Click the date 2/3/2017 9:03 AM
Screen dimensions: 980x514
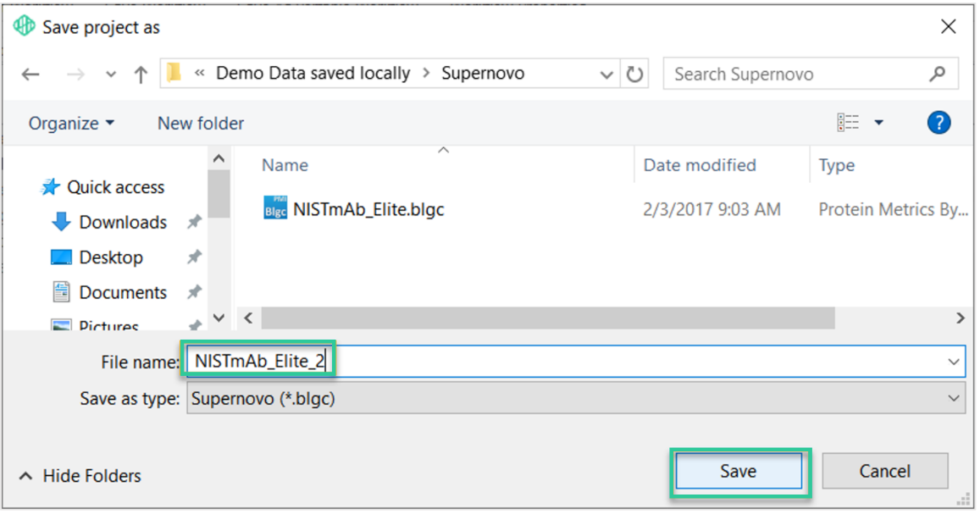[711, 208]
